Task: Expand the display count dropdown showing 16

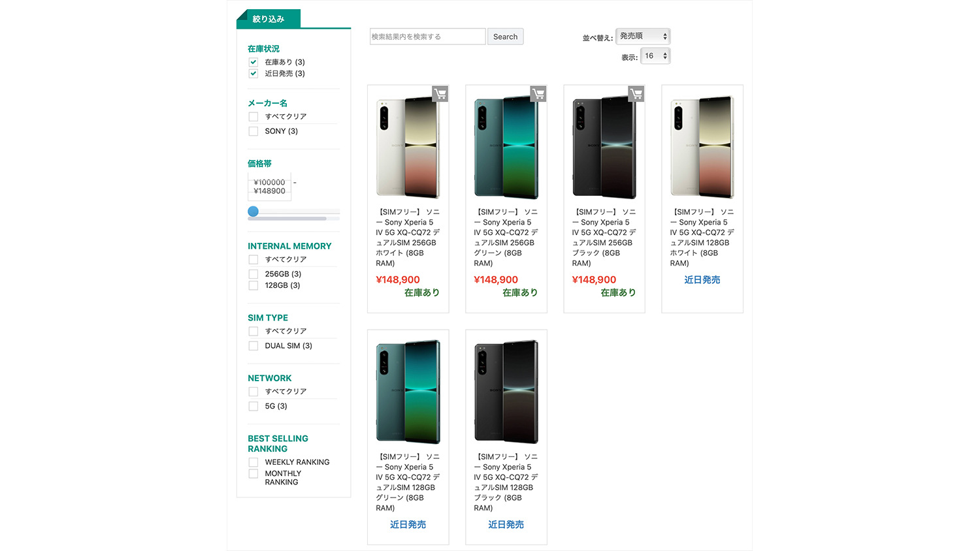Action: click(x=655, y=56)
